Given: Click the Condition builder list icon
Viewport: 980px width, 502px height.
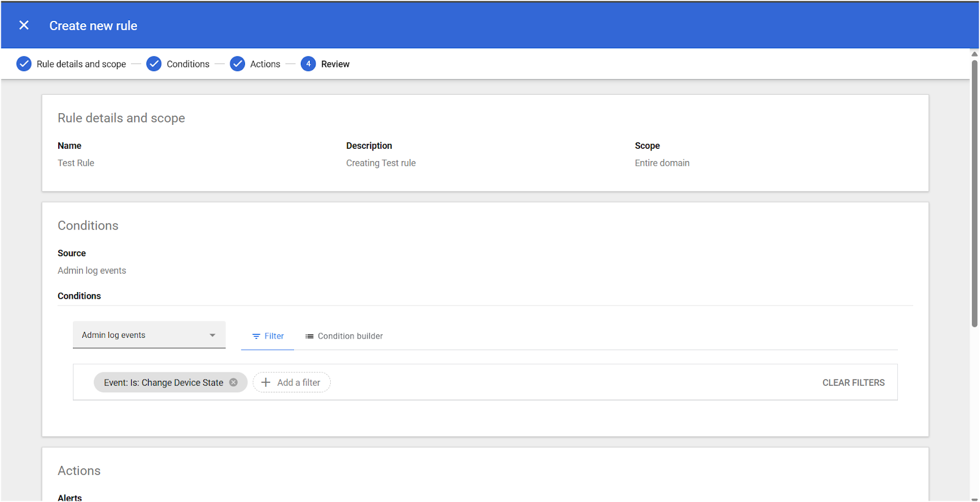Looking at the screenshot, I should click(x=309, y=336).
